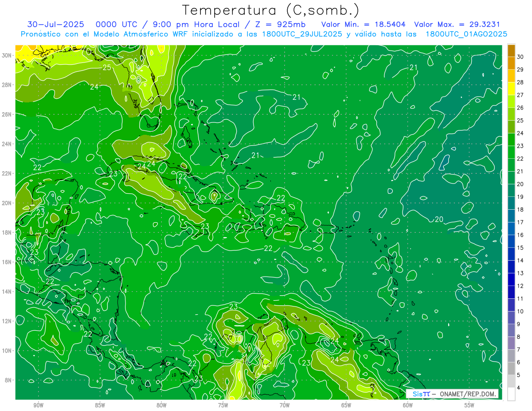The image size is (532, 411).
Task: Click the 55W longitude axis label
Action: pos(469,405)
